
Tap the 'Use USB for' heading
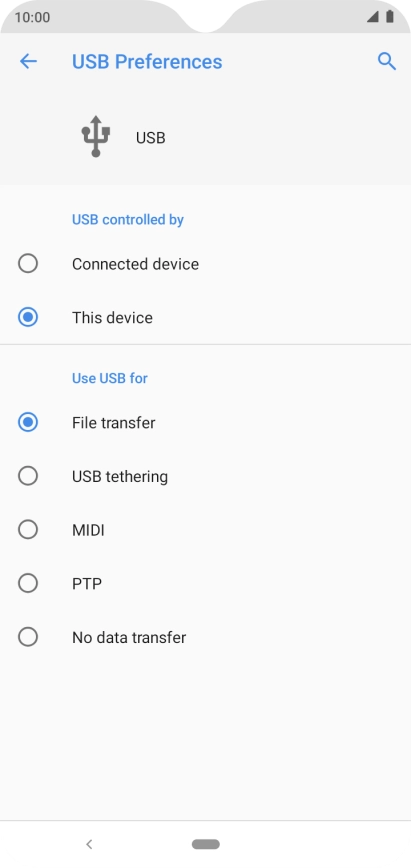click(x=110, y=378)
